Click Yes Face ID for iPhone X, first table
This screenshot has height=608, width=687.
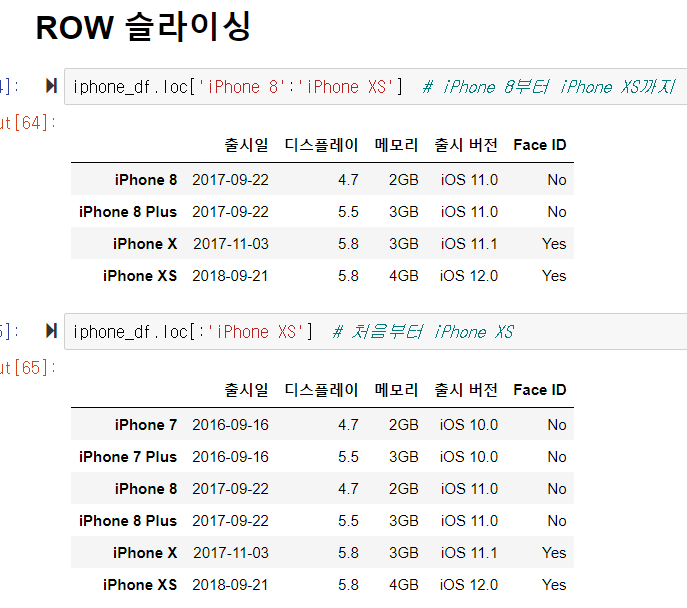tap(554, 244)
